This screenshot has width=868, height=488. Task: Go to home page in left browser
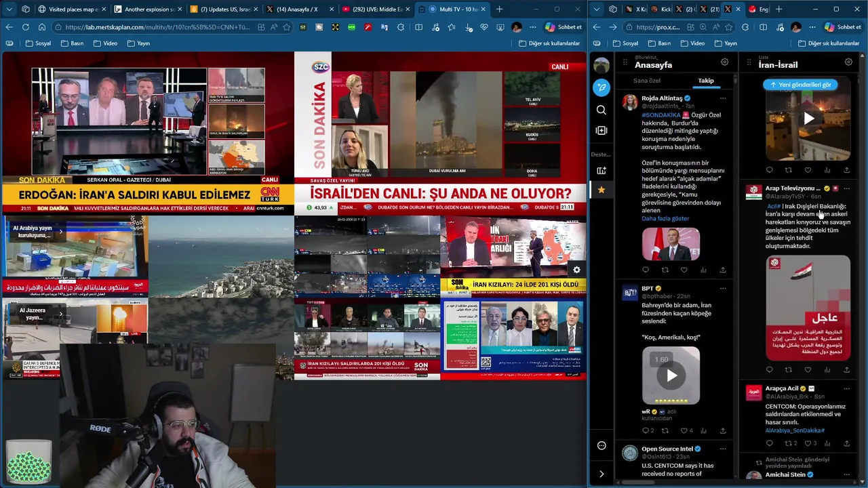(41, 27)
